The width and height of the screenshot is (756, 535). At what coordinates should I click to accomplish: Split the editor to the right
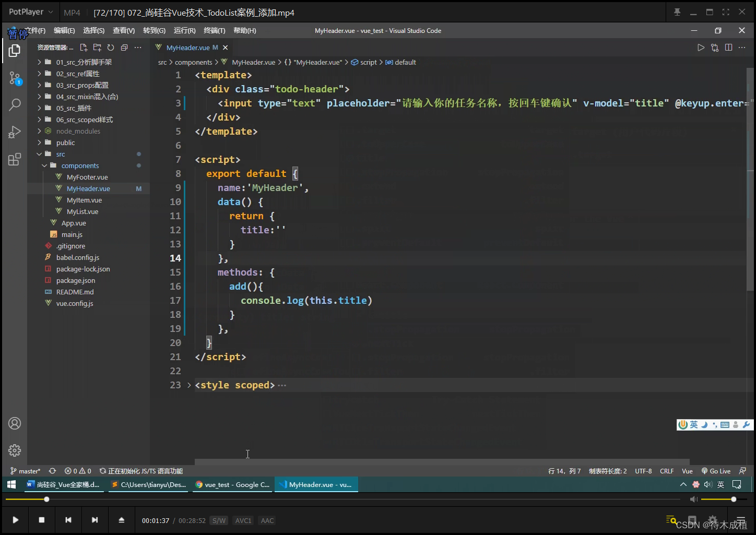728,47
